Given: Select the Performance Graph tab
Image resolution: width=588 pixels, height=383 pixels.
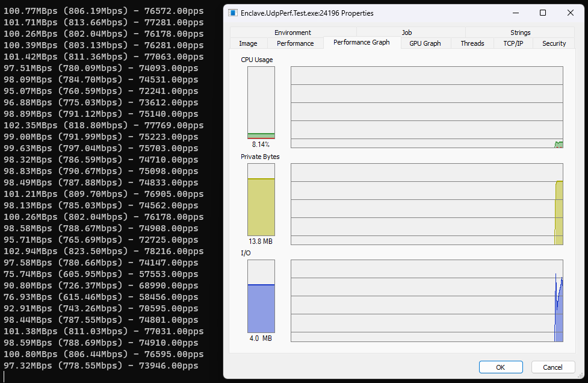Looking at the screenshot, I should (362, 42).
